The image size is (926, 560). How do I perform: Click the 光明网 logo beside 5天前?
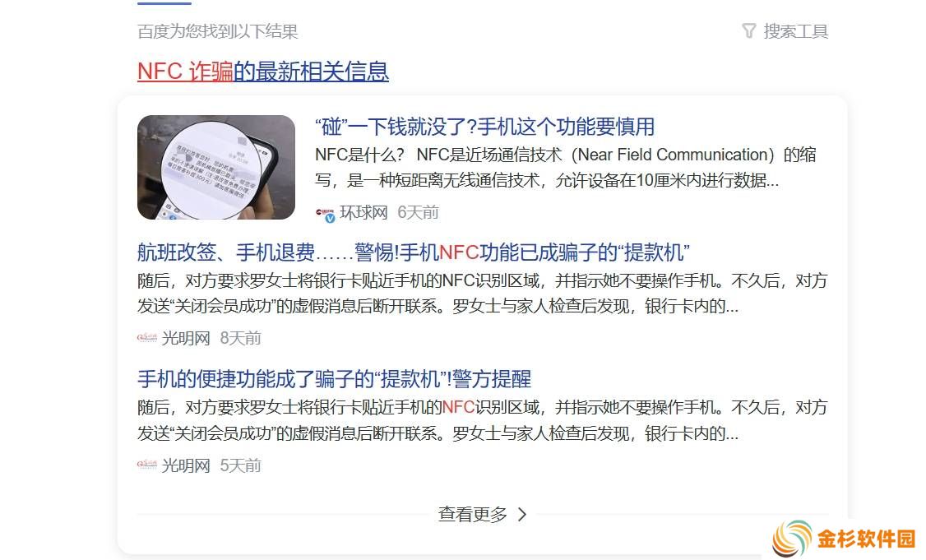coord(147,465)
